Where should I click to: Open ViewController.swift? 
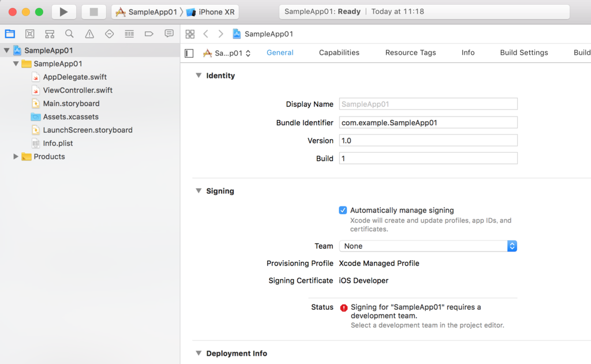pos(78,90)
